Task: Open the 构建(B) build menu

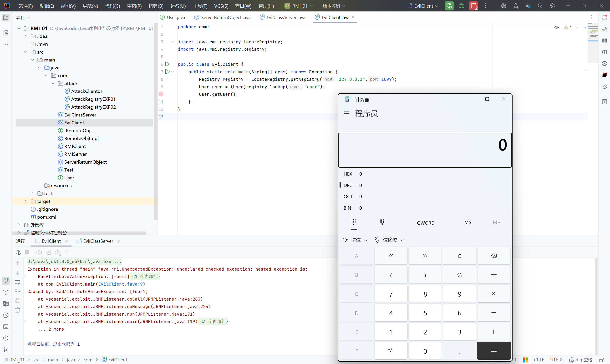Action: 156,6
